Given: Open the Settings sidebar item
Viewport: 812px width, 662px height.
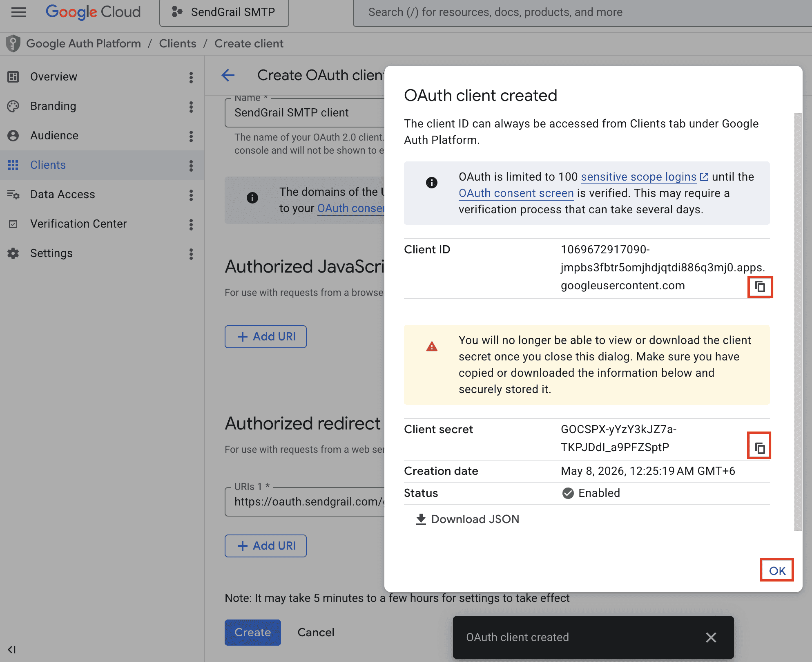Looking at the screenshot, I should click(x=51, y=253).
